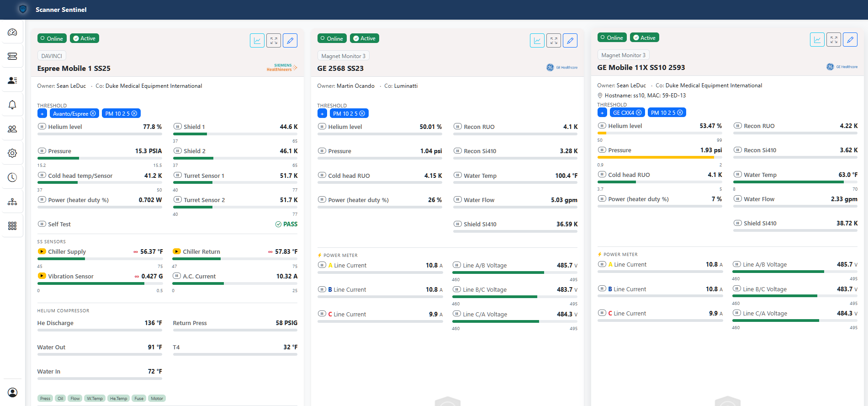
Task: Remove PM 10 2 5 chip on Espree Mobile card
Action: 134,113
